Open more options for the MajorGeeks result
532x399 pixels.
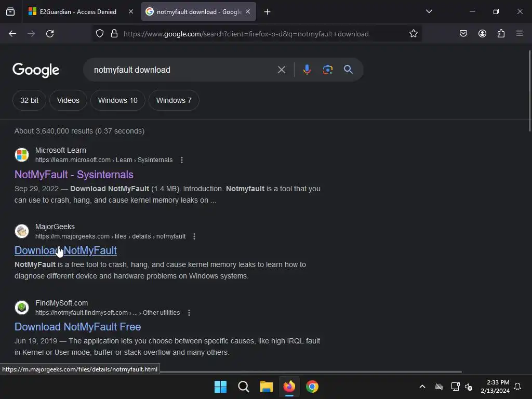[194, 236]
